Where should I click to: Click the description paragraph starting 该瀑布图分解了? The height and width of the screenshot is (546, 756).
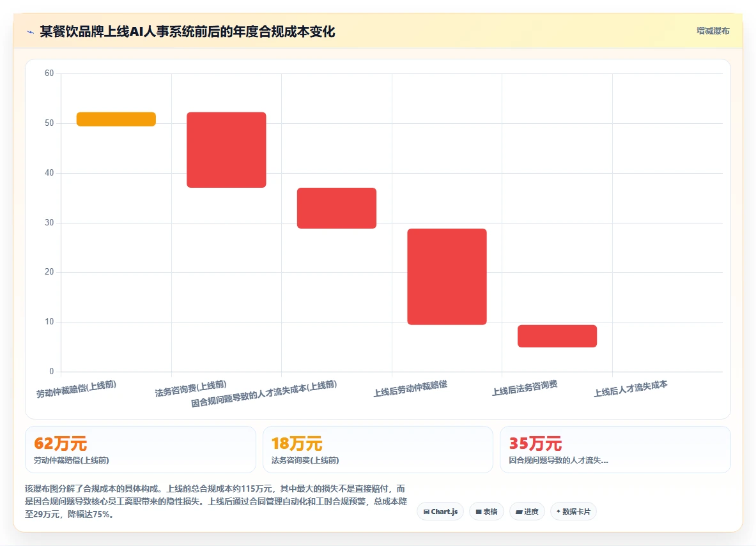tap(216, 501)
